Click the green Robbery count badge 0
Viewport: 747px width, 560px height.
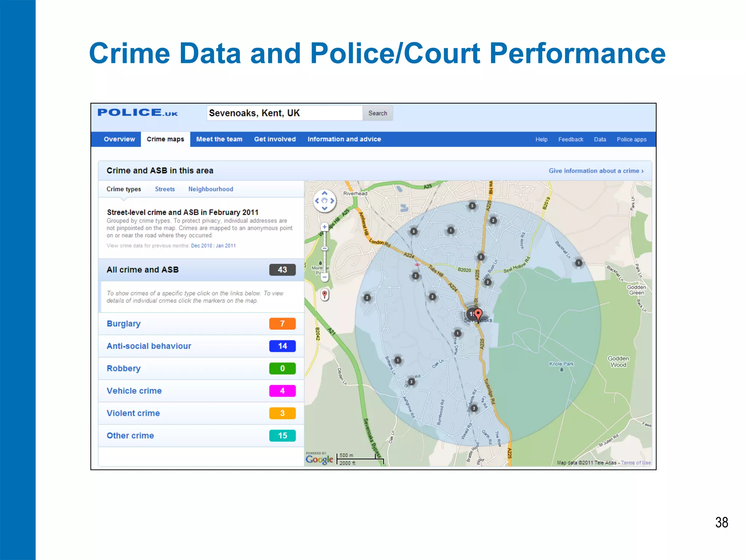coord(282,369)
